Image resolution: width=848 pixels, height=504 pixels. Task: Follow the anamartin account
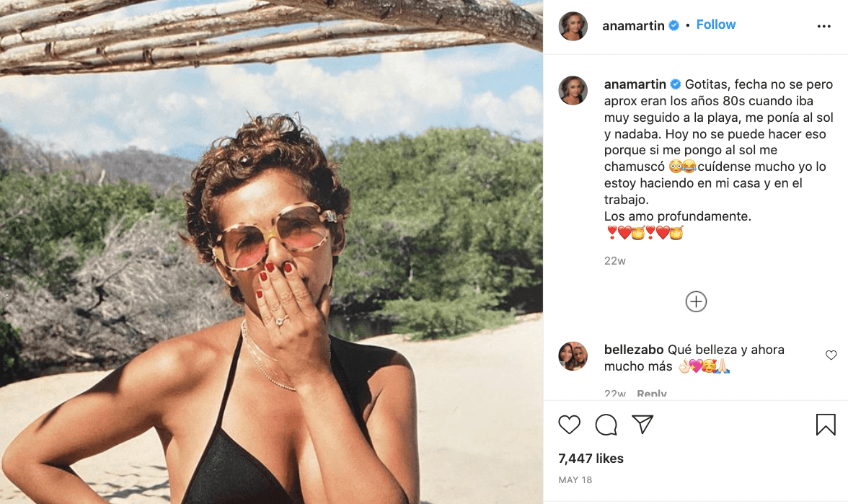[x=715, y=25]
